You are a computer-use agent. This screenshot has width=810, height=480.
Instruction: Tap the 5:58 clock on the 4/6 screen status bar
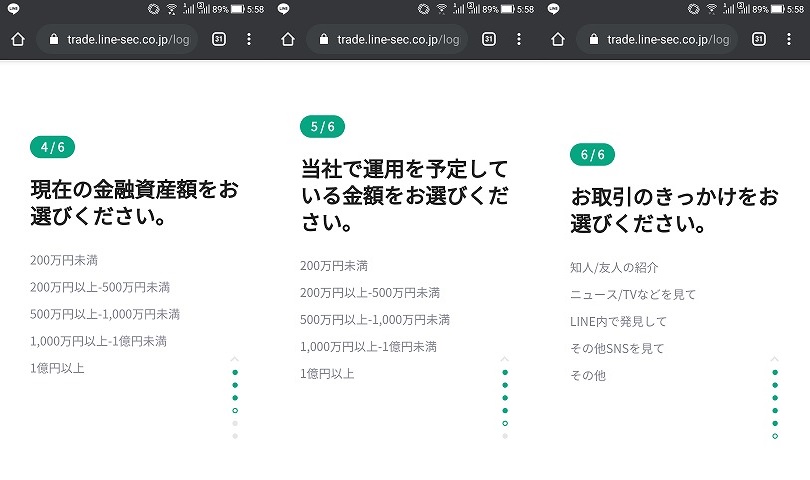(255, 9)
